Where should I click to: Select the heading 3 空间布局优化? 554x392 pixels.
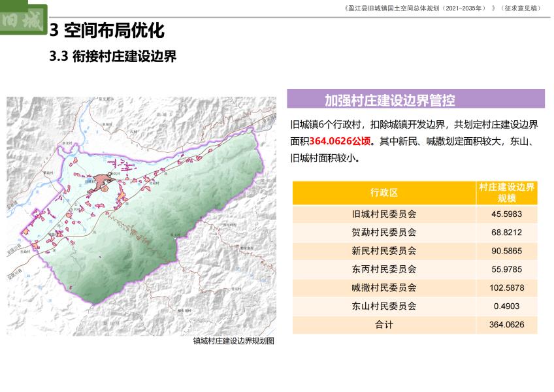click(106, 30)
